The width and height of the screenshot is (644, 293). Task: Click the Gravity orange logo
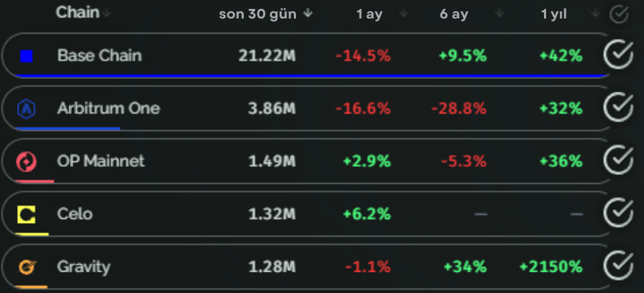point(27,267)
